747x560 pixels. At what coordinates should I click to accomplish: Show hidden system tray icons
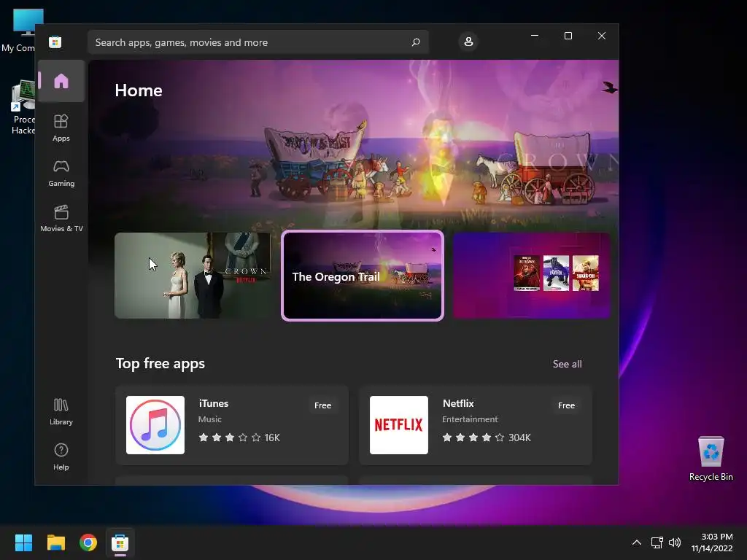click(x=636, y=542)
